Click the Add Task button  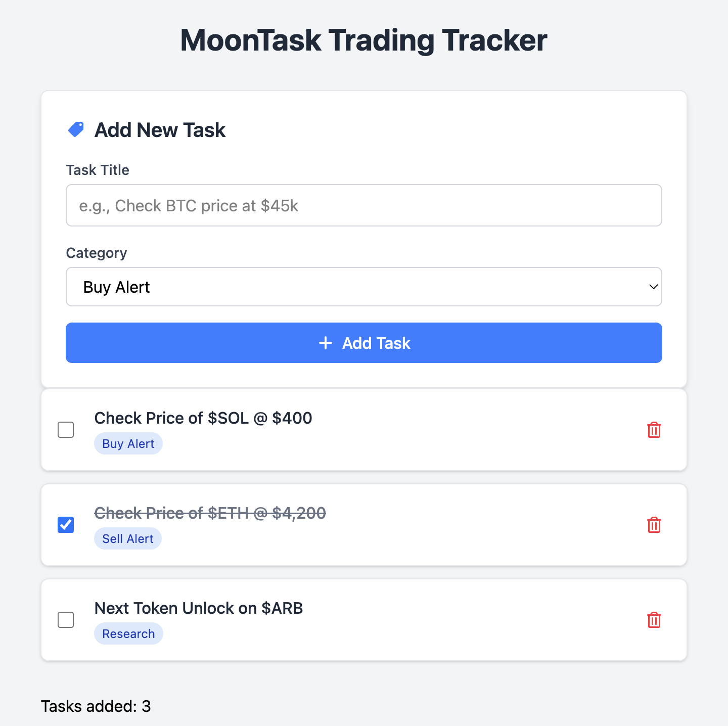point(364,343)
